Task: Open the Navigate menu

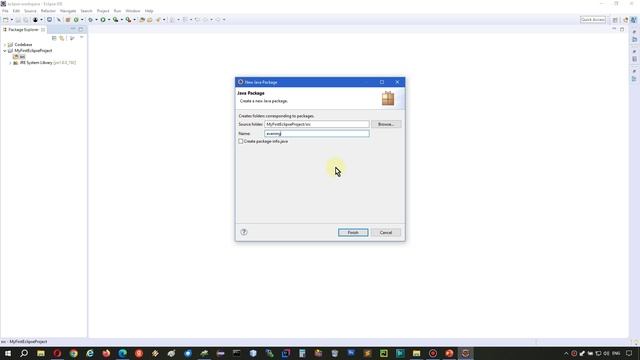Action: coord(68,11)
